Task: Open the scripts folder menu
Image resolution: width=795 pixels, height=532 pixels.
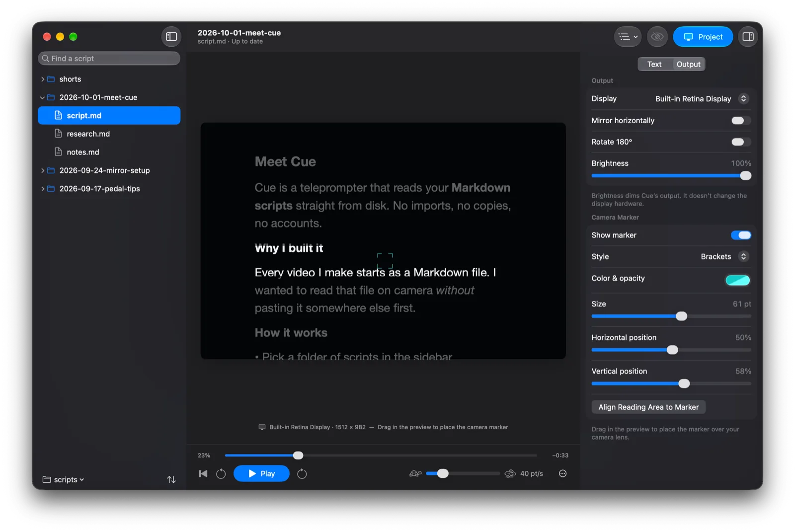Action: point(64,480)
